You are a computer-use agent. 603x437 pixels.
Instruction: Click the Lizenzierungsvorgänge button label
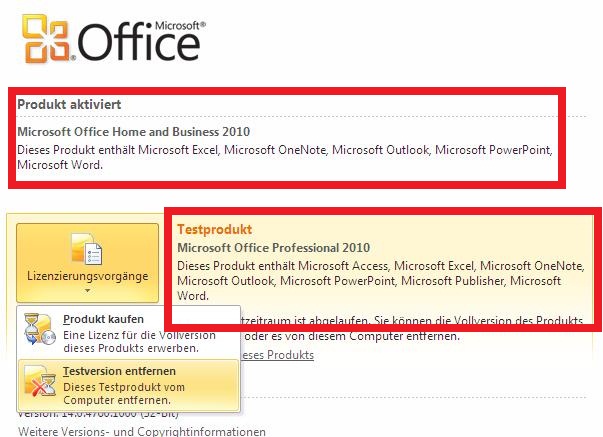pos(88,276)
